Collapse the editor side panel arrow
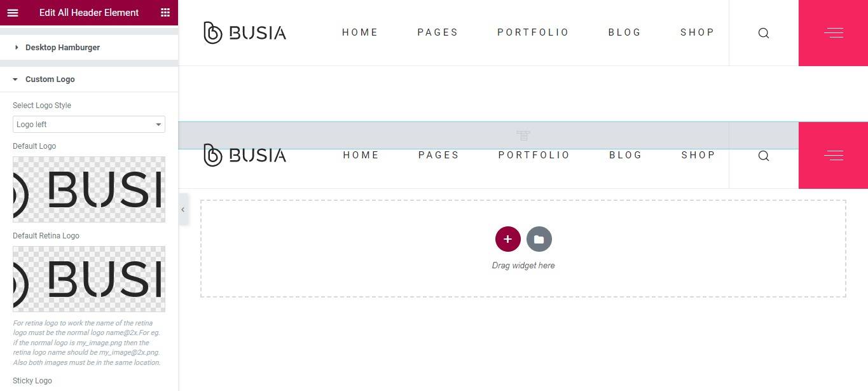Image resolution: width=868 pixels, height=391 pixels. coord(183,209)
